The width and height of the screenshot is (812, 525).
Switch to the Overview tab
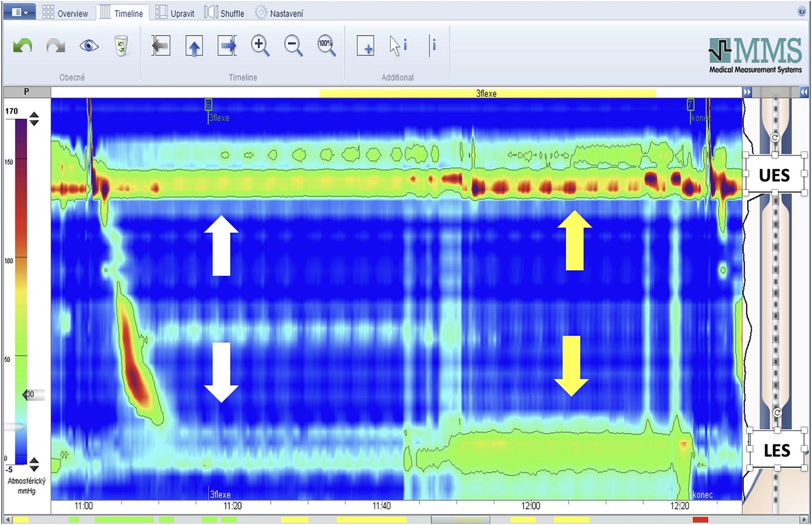click(x=65, y=13)
